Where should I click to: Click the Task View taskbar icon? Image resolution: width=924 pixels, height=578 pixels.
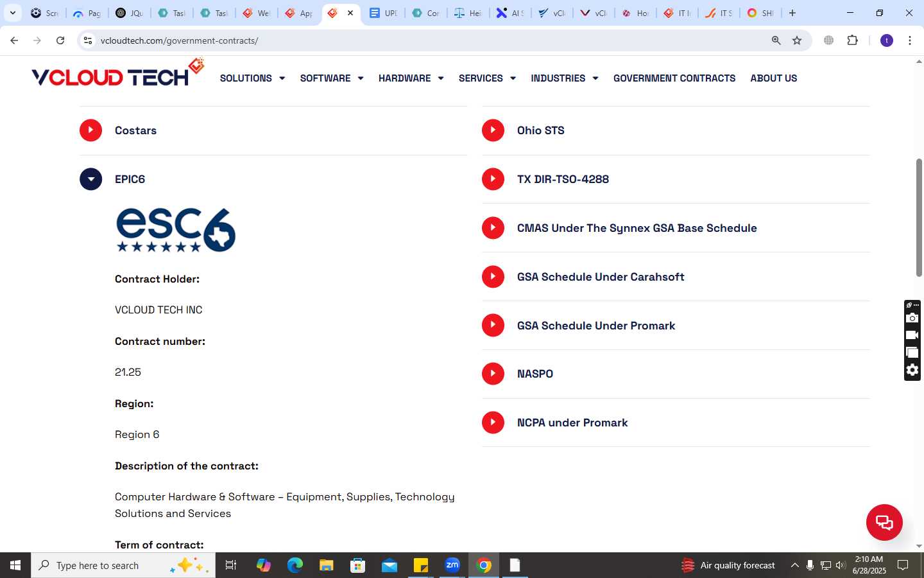click(x=231, y=565)
